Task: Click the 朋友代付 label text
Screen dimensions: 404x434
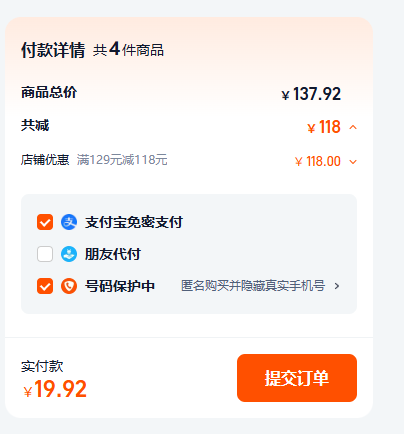Action: (x=113, y=254)
